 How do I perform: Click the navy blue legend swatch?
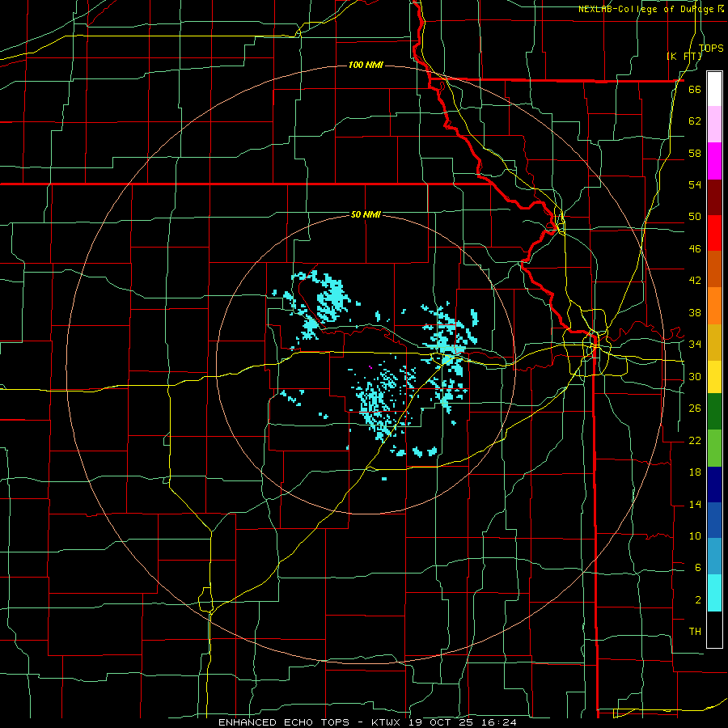click(714, 485)
